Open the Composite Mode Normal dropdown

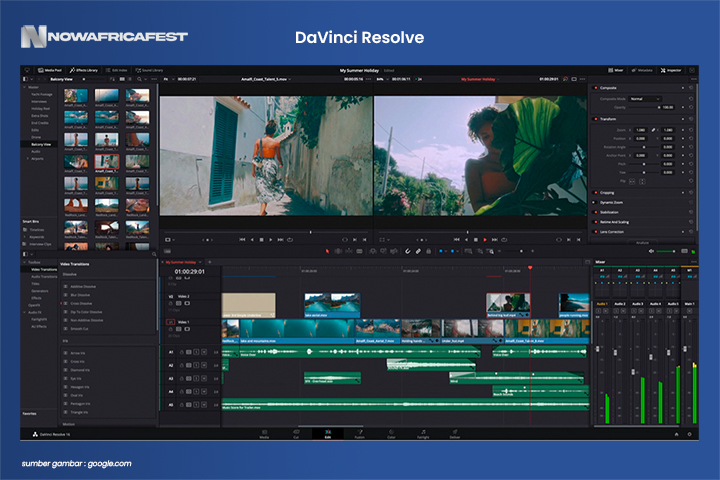pyautogui.click(x=645, y=99)
